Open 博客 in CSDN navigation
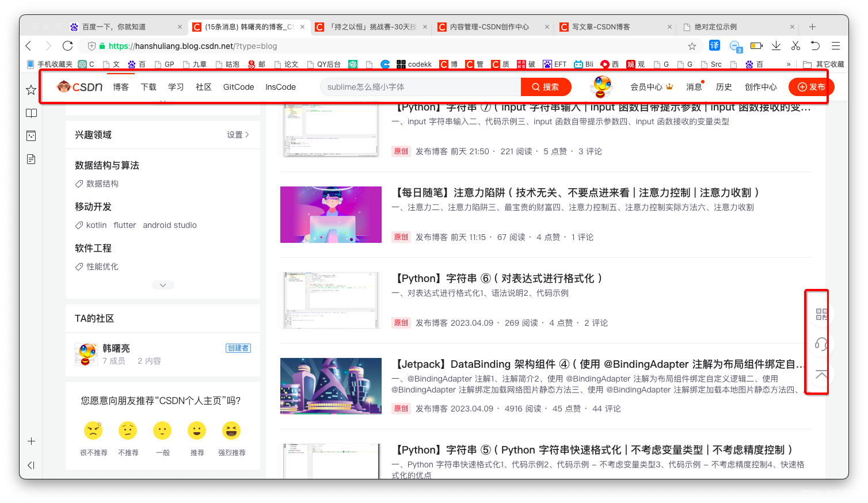The height and width of the screenshot is (503, 868). point(121,87)
